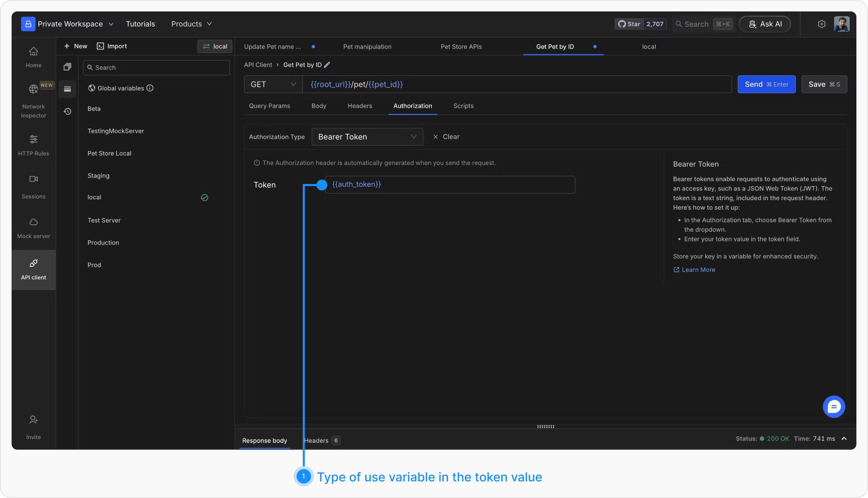Expand the Bearer Token authorization type dropdown
This screenshot has width=868, height=498.
point(367,137)
